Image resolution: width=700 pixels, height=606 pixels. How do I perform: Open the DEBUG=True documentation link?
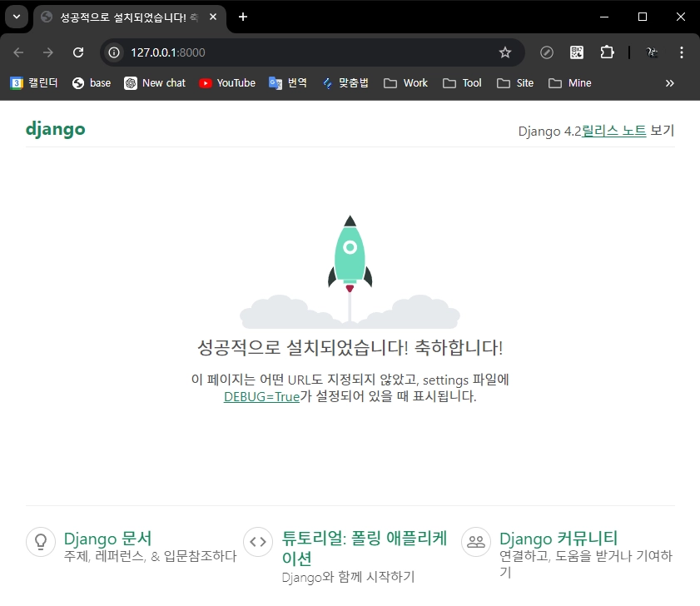click(261, 396)
